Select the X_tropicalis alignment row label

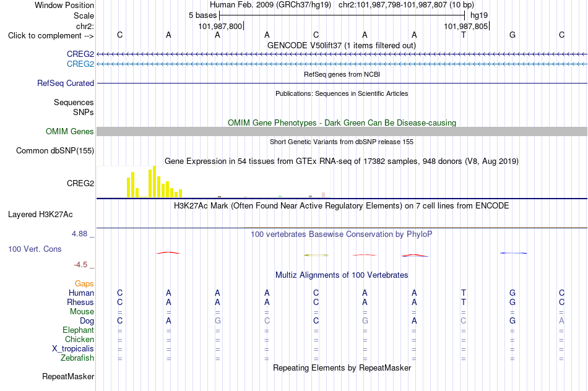click(73, 349)
